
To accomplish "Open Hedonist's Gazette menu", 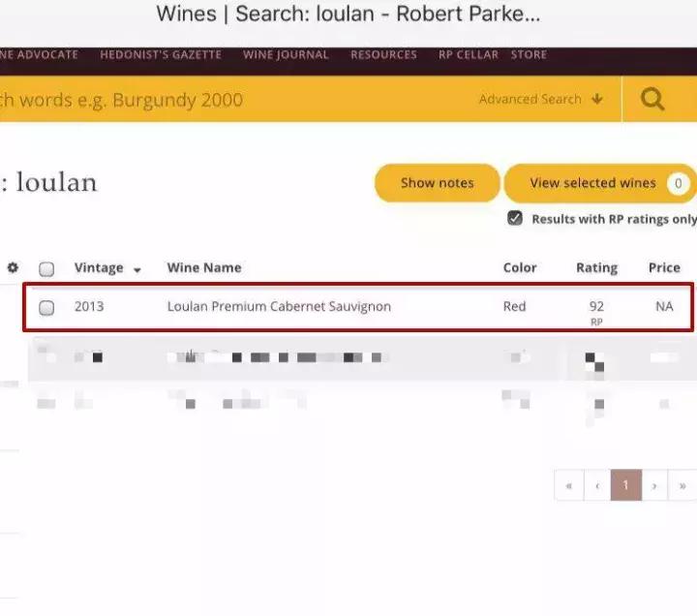I will tap(161, 54).
